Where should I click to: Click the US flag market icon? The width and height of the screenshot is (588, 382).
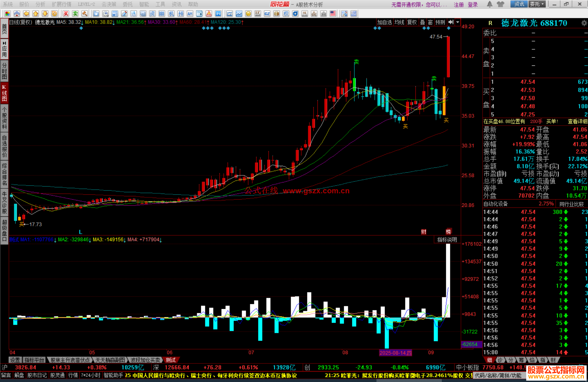pos(333,14)
